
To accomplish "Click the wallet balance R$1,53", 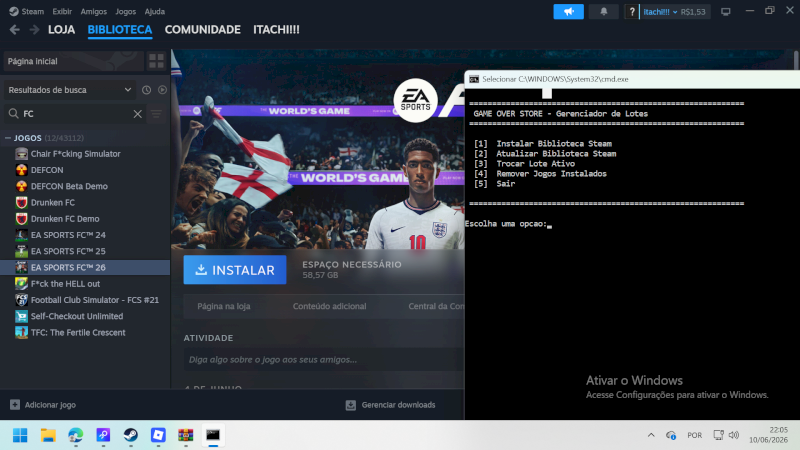I will pyautogui.click(x=693, y=12).
